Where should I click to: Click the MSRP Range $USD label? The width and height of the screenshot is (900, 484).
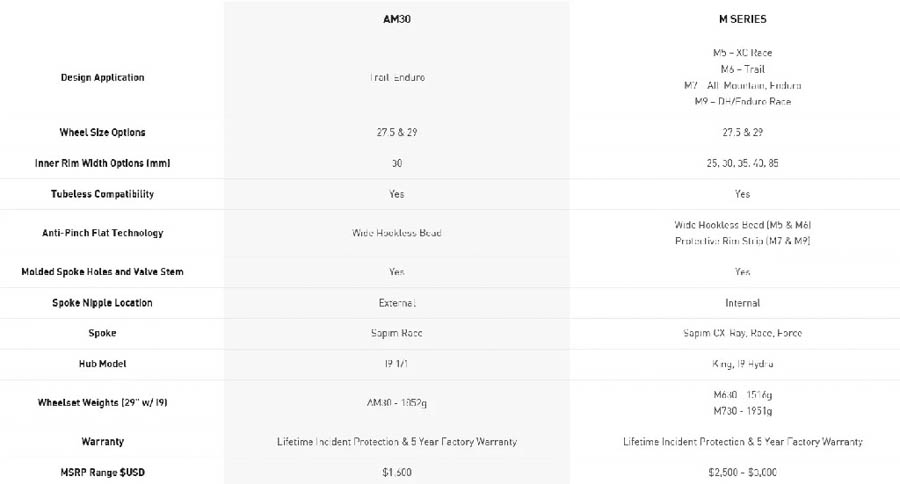[x=102, y=473]
